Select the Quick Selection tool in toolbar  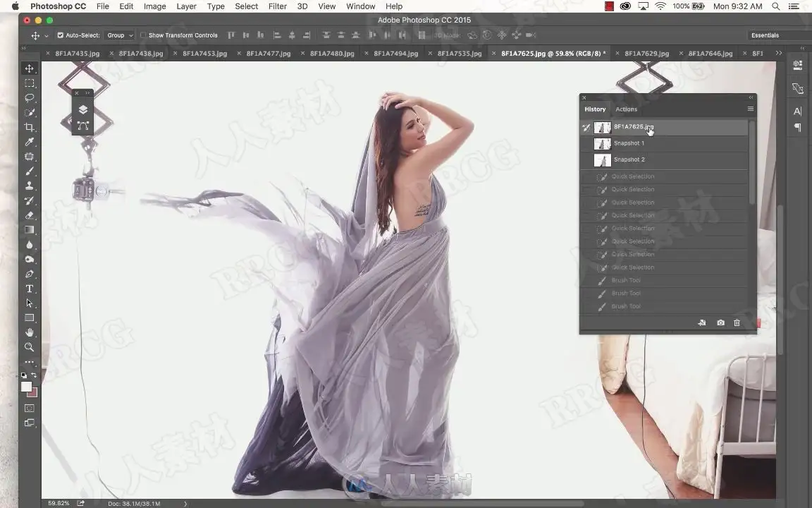point(30,112)
